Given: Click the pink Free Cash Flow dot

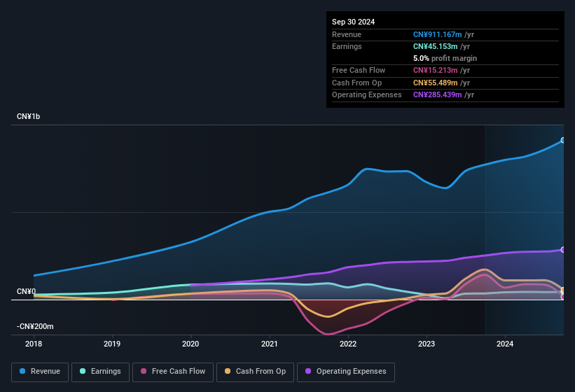Looking at the screenshot, I should [144, 372].
